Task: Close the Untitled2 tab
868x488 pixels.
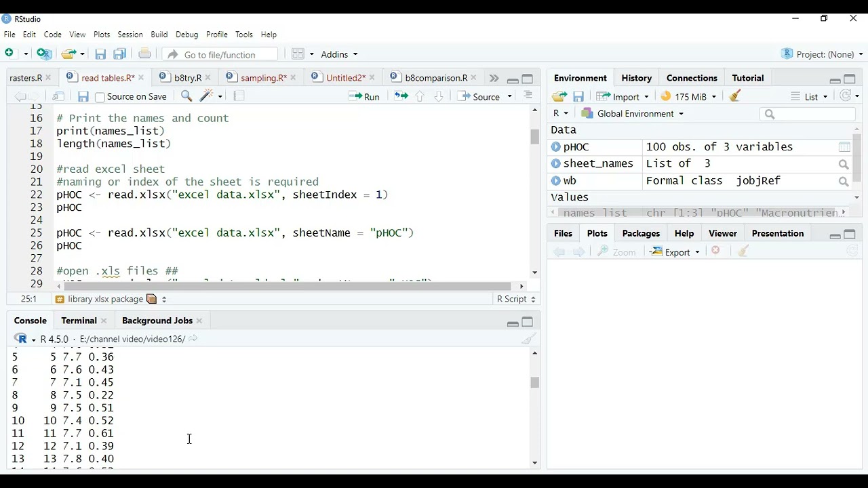Action: (x=372, y=78)
